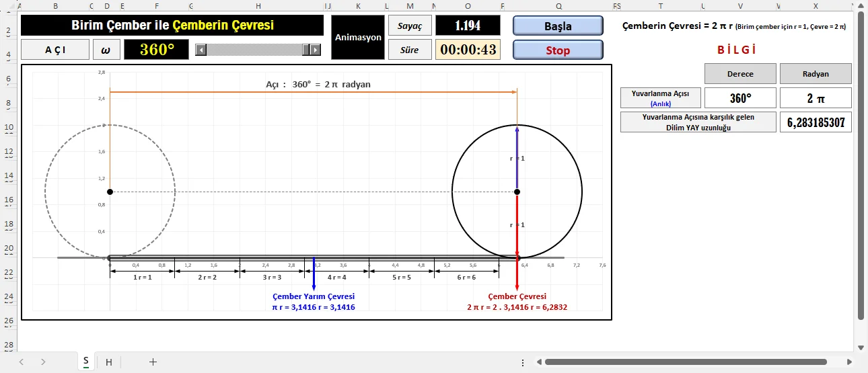Click the ω symbol cell
Image resolution: width=868 pixels, height=373 pixels.
(x=106, y=50)
